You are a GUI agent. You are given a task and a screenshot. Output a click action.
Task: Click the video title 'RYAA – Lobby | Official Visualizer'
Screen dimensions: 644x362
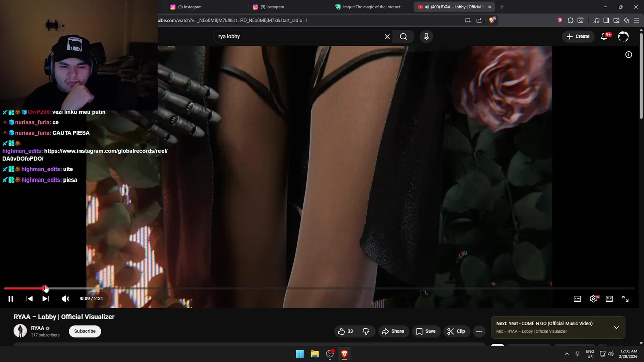[64, 317]
